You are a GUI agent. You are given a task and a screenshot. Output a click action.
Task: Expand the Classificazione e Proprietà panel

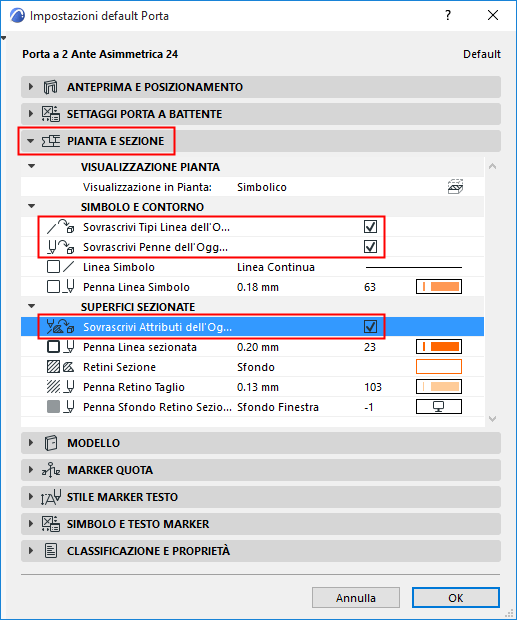[x=31, y=551]
